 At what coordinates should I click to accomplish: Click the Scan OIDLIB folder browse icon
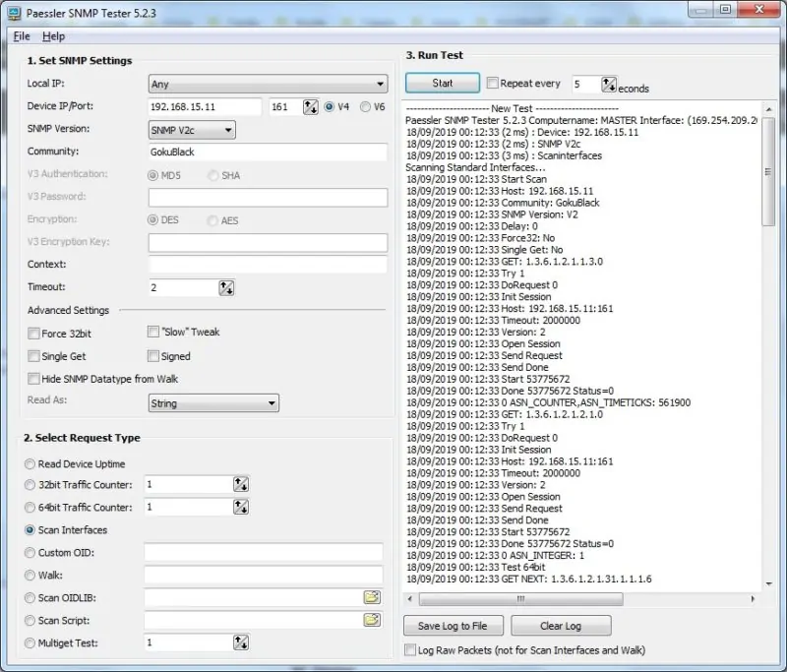[371, 597]
